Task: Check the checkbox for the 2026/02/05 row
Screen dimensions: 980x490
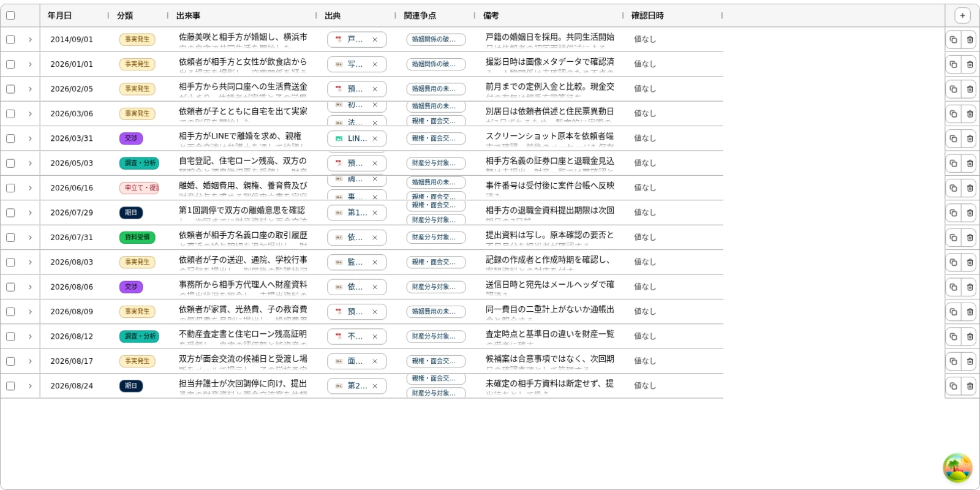Action: (10, 89)
